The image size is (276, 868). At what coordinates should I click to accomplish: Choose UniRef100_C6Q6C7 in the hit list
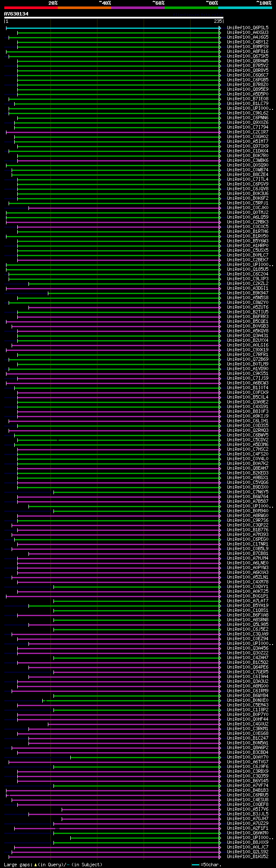(248, 75)
